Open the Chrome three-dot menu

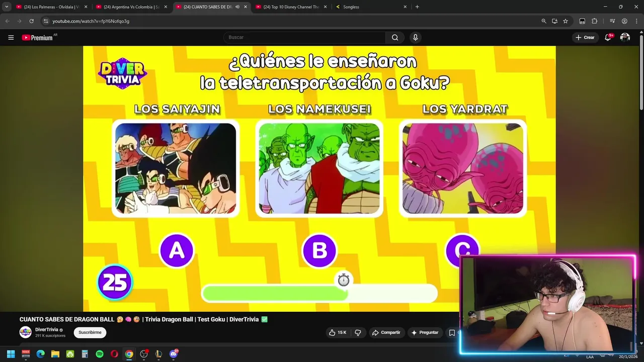636,21
